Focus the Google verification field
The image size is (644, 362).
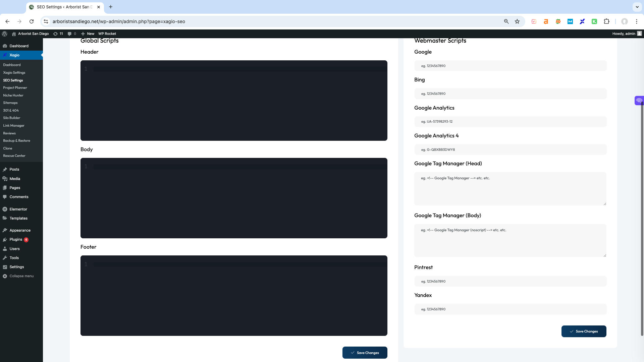coord(511,66)
